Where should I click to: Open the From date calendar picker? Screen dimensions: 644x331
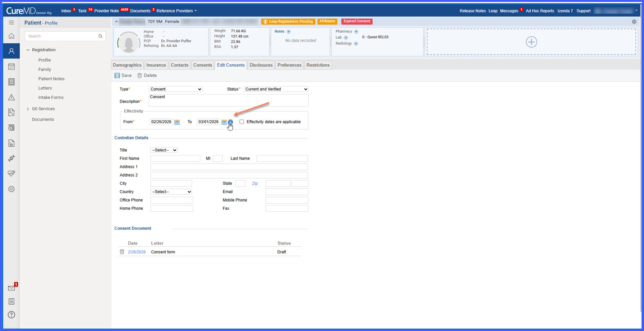pos(177,122)
